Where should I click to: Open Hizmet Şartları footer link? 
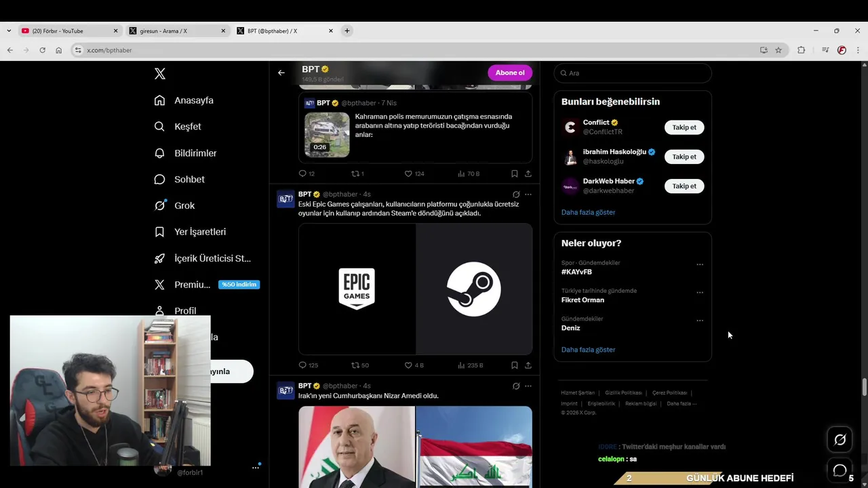(x=578, y=393)
